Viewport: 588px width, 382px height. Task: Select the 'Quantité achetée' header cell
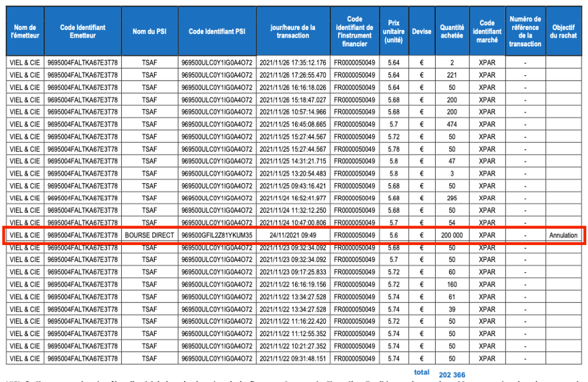click(x=452, y=31)
